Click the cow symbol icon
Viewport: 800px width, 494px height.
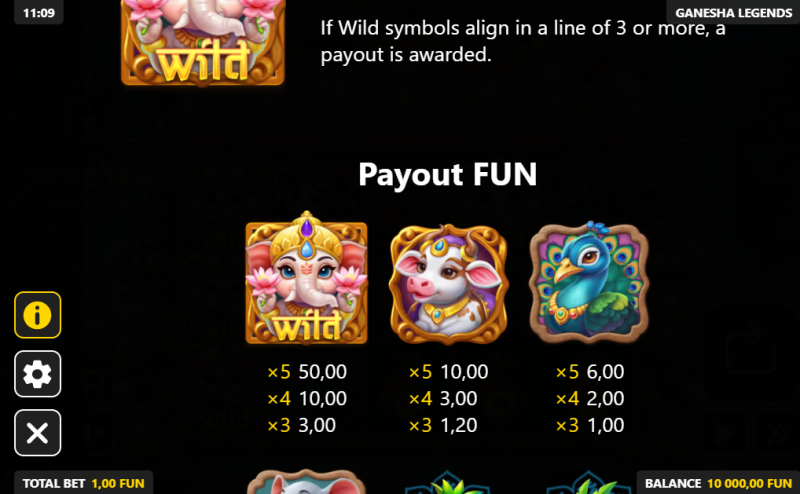448,284
